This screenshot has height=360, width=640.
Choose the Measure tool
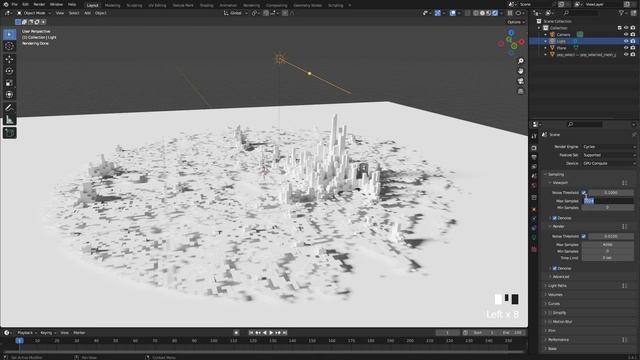click(9, 120)
